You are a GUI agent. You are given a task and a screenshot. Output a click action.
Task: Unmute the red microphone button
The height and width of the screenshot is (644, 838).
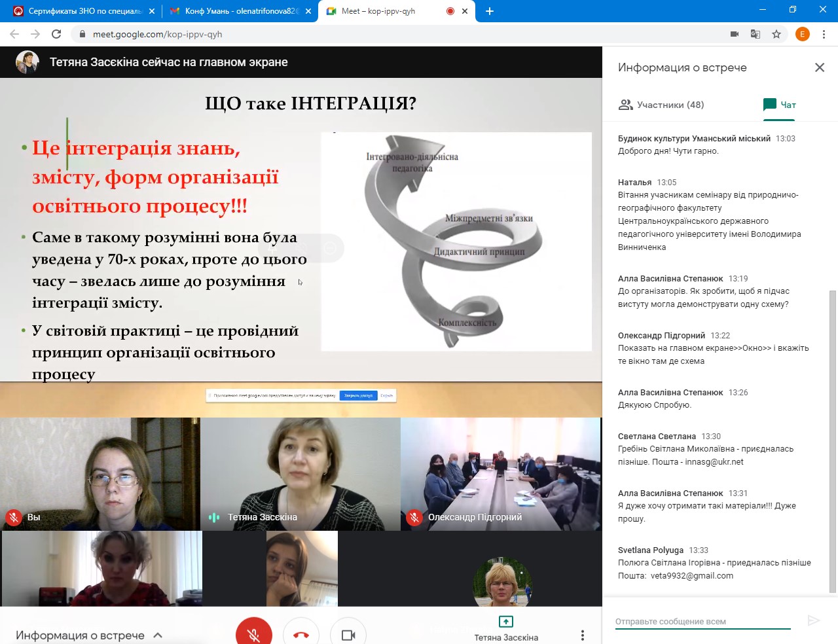(254, 634)
